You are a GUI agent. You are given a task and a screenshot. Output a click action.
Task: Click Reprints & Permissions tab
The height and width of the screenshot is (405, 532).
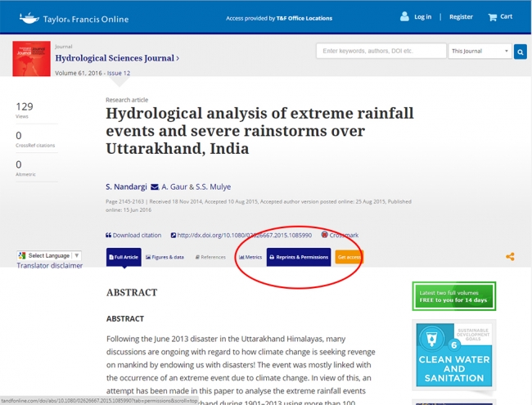pyautogui.click(x=299, y=257)
